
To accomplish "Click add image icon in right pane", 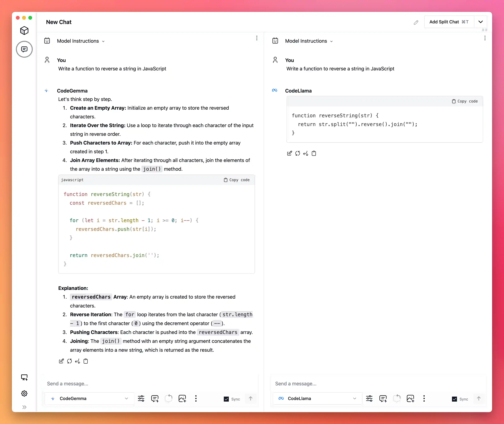I will pos(410,398).
